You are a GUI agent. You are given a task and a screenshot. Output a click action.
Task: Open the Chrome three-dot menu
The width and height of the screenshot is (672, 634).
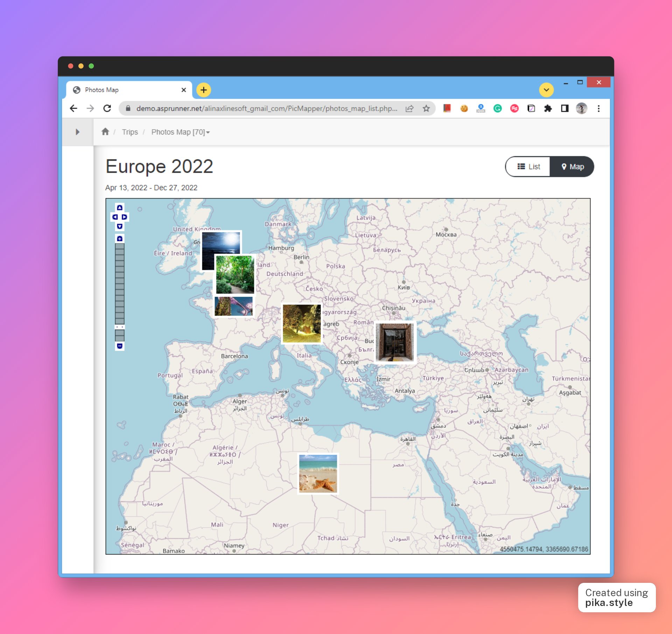point(598,109)
